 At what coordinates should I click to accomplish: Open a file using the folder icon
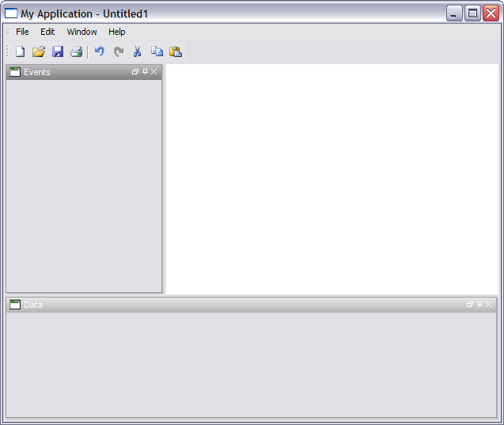click(39, 51)
